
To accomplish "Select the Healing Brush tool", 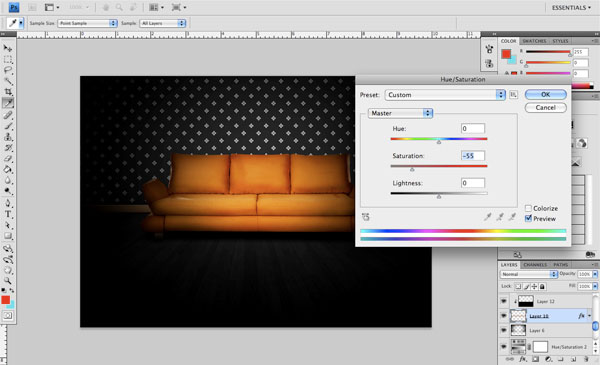I will (8, 115).
